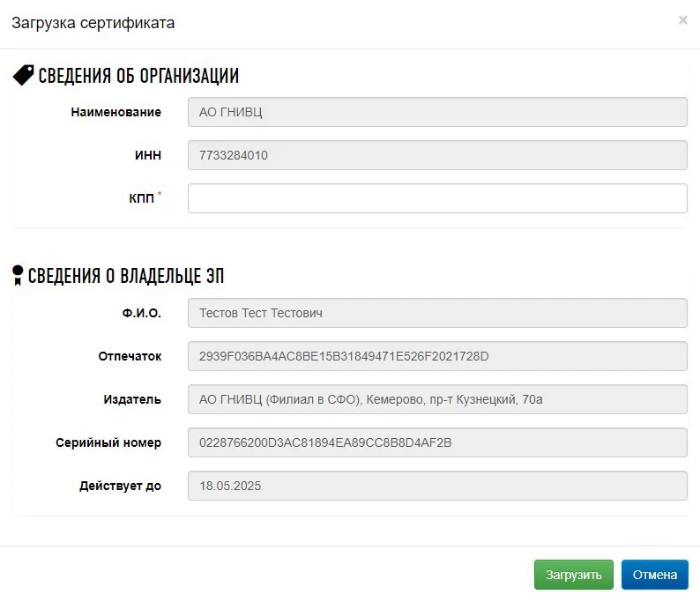Click the Издатель field with Кемерово address

437,399
